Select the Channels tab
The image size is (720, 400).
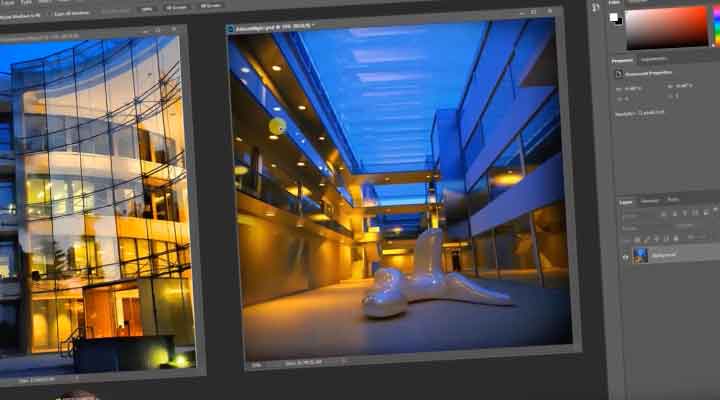pos(649,201)
